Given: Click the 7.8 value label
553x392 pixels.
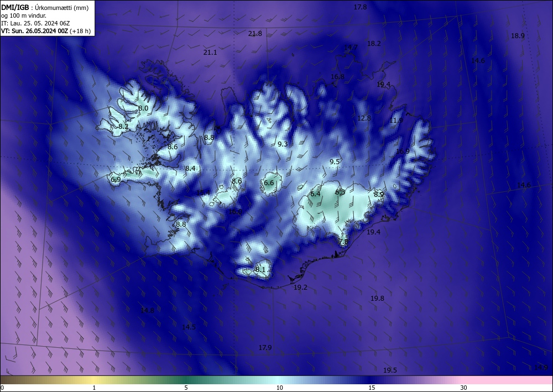Looking at the screenshot, I should (343, 242).
